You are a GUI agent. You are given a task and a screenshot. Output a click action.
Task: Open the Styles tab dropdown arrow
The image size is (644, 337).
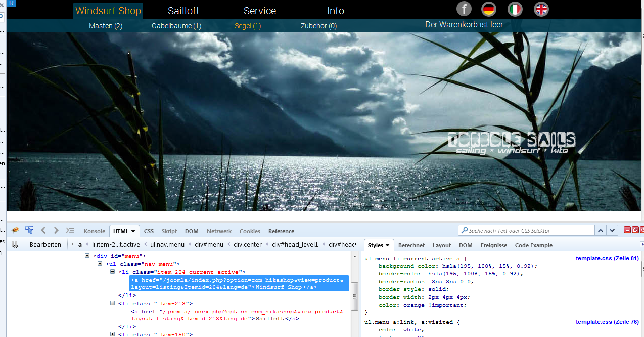pos(388,245)
